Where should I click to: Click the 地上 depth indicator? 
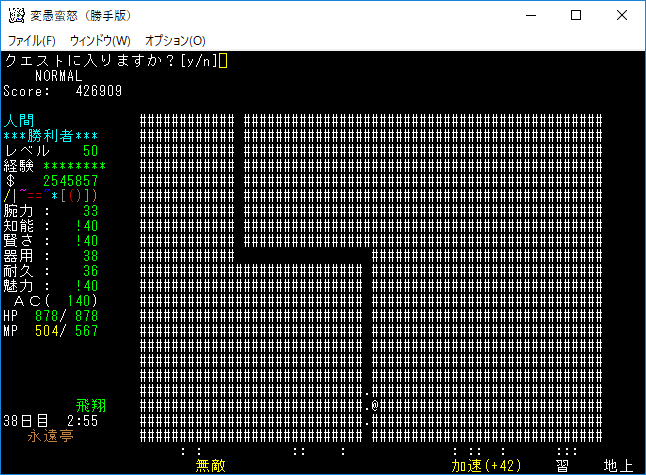[x=619, y=466]
